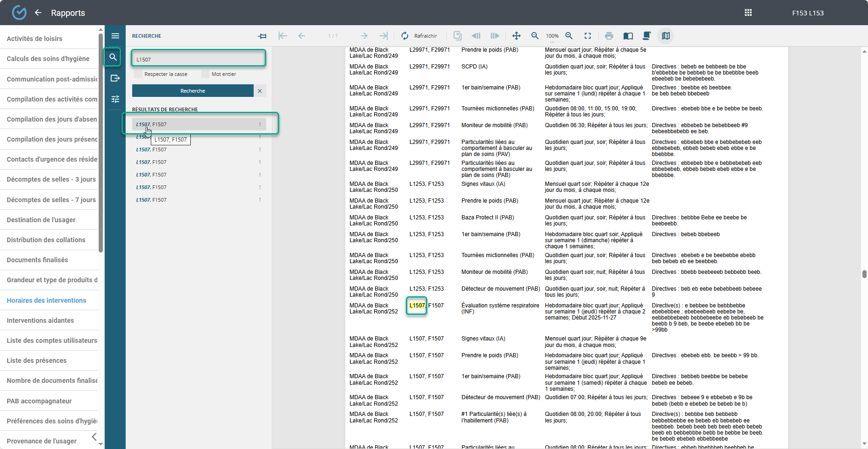Open the 100% zoom level dropdown
Viewport: 868px width, 449px height.
pos(552,36)
